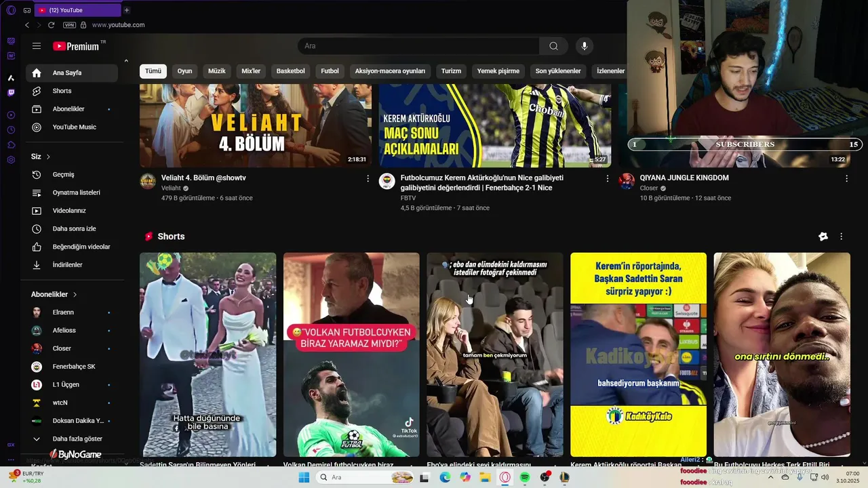Switch to the (12) YouTube browser tab

point(77,10)
